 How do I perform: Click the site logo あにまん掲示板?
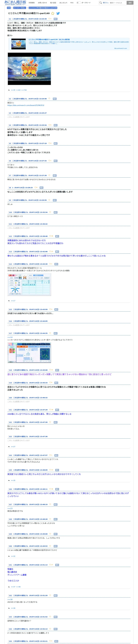point(15,3)
